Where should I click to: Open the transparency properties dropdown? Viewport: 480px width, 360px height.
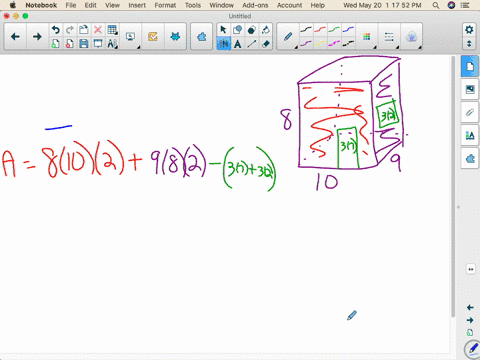pyautogui.click(x=411, y=37)
